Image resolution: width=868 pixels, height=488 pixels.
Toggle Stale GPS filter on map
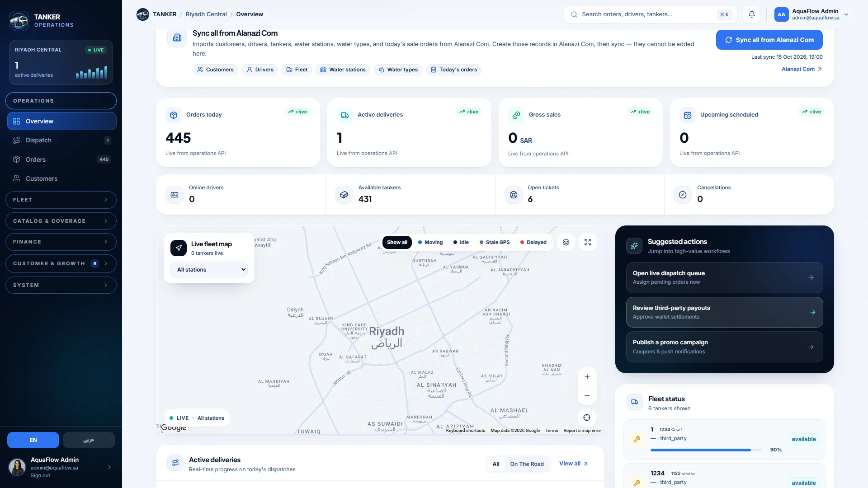495,242
